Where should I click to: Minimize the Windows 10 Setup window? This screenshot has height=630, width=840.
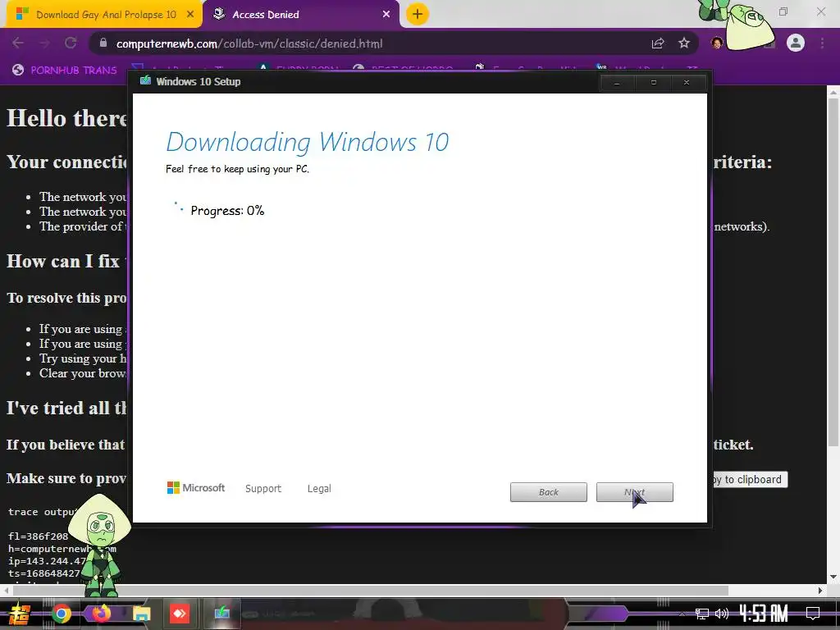pos(617,83)
